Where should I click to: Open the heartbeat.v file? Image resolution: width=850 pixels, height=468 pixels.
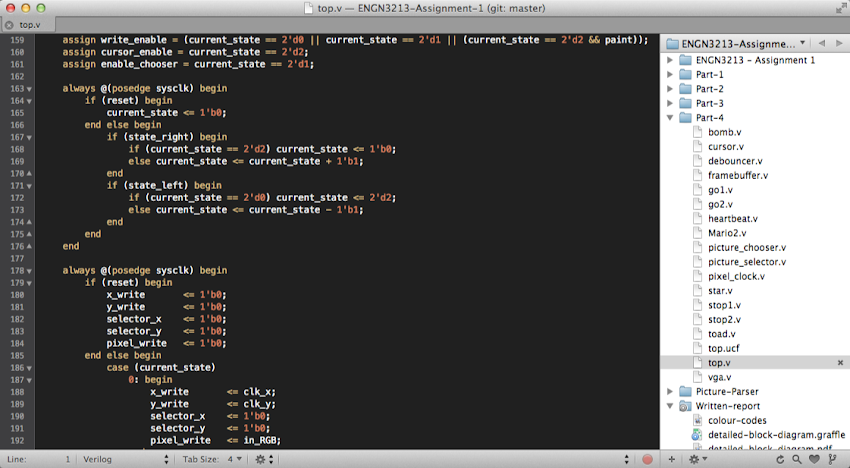tap(732, 219)
